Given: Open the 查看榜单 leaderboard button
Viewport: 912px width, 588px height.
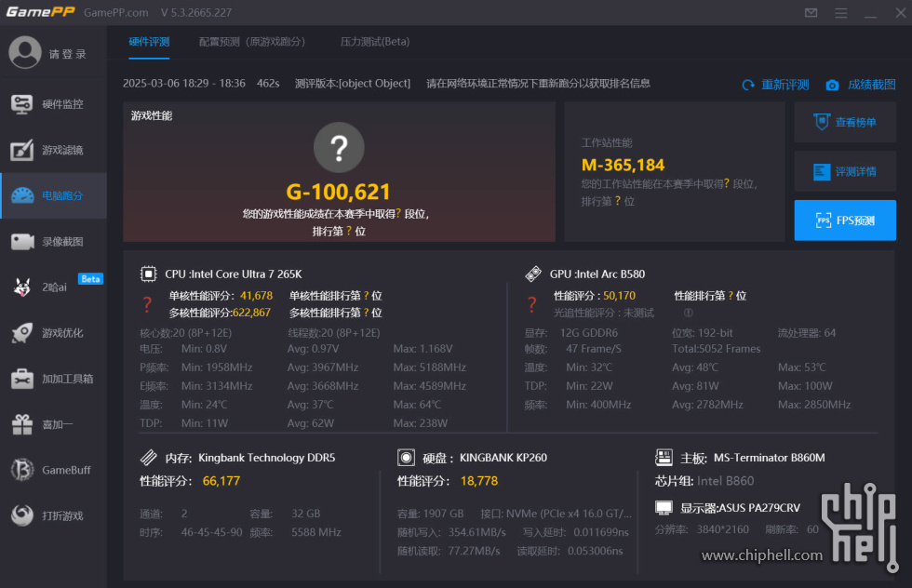Looking at the screenshot, I should tap(845, 122).
